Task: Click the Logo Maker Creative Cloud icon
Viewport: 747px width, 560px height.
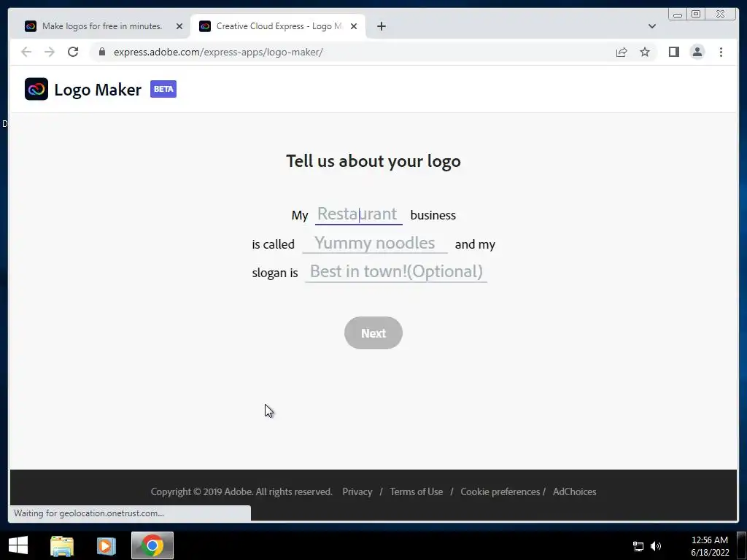Action: 36,89
